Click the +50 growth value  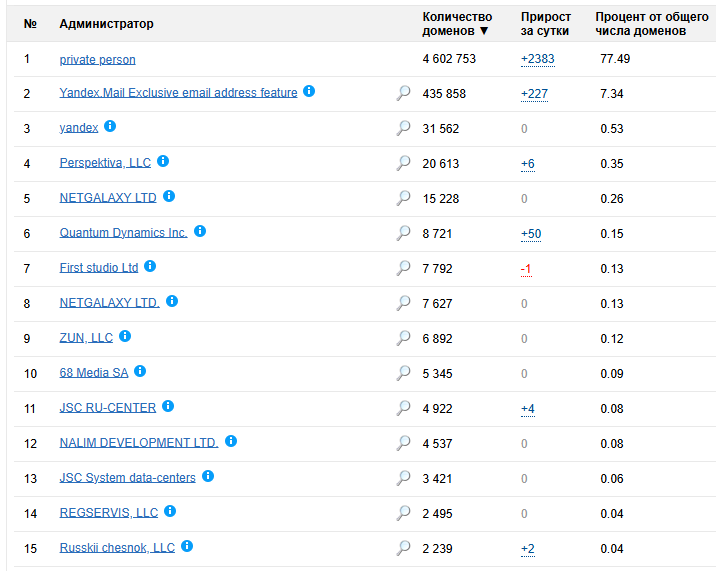pos(531,234)
